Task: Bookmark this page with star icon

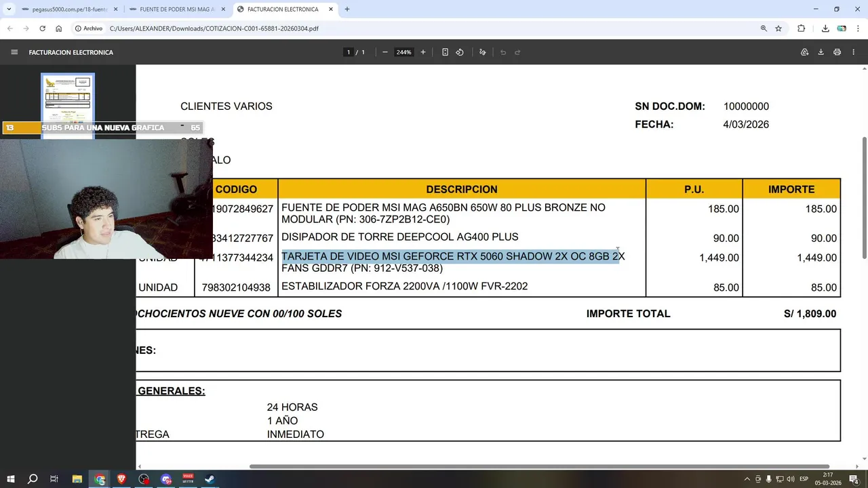Action: (x=778, y=28)
